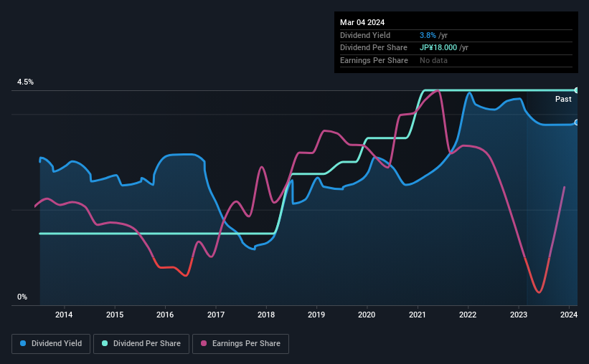Select the 2018 x-axis label

pos(266,315)
